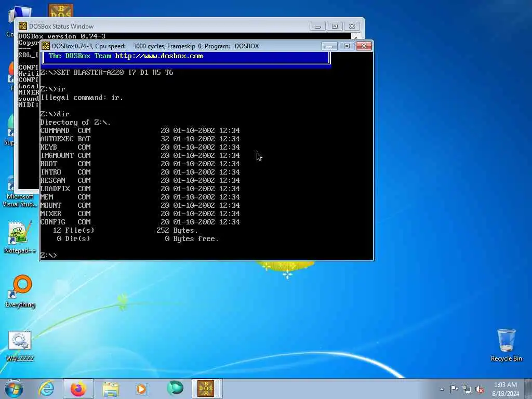532x399 pixels.
Task: Click the '12 File(s)' summary line
Action: click(125, 230)
